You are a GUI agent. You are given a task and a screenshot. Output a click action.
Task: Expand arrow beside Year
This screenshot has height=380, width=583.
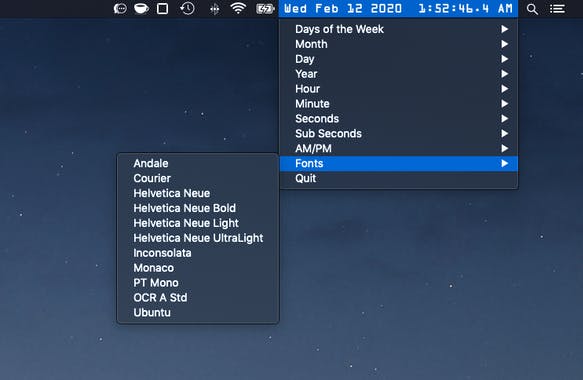click(505, 74)
